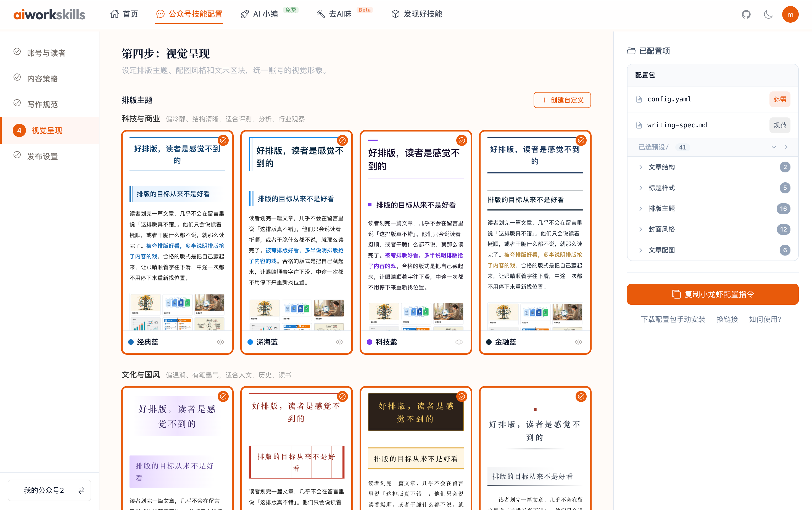Click the 经典蓝 blue color dot
The height and width of the screenshot is (510, 812).
(131, 342)
